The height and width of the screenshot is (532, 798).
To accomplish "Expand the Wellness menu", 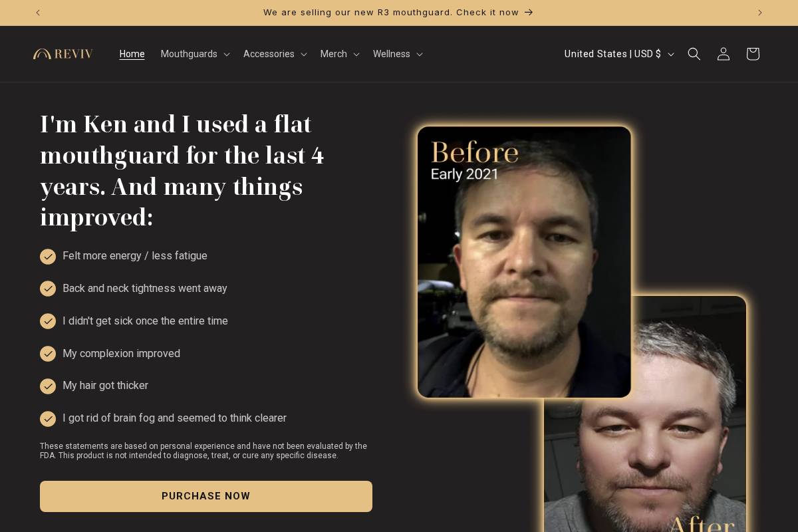I will (x=397, y=54).
